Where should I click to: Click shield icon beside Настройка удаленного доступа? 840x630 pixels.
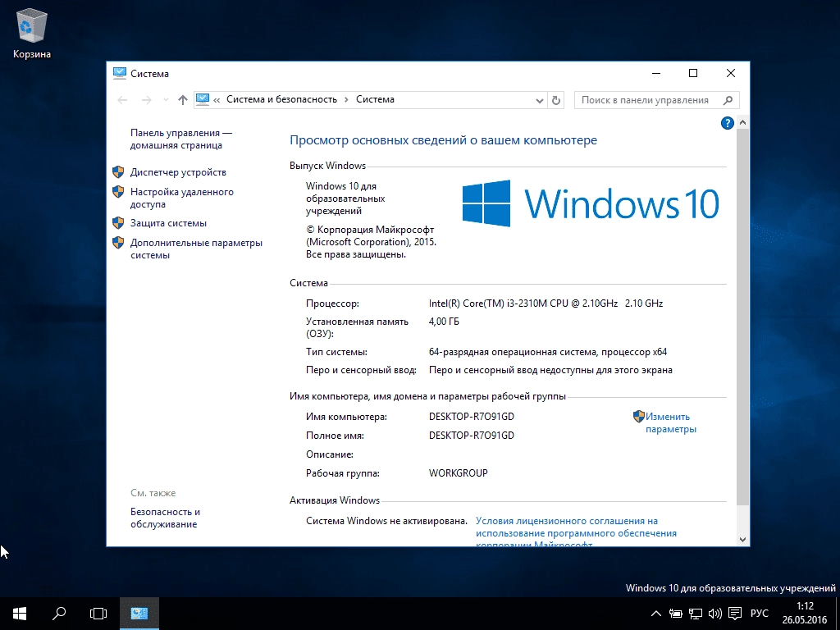(x=118, y=192)
